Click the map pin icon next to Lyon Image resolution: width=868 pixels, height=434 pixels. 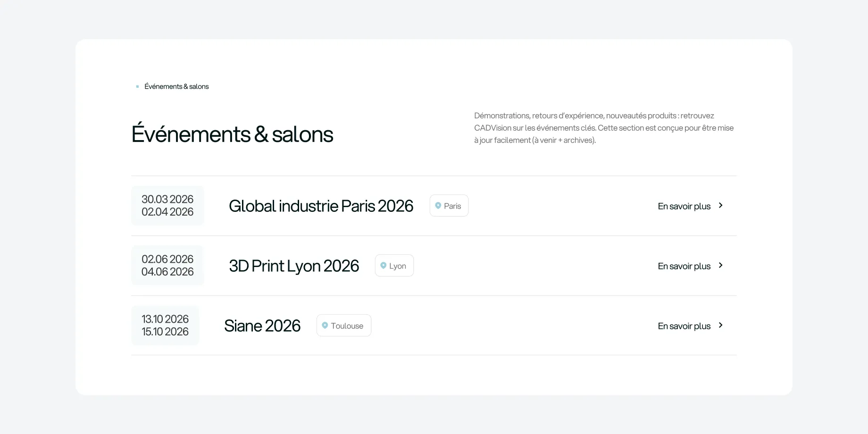tap(384, 266)
